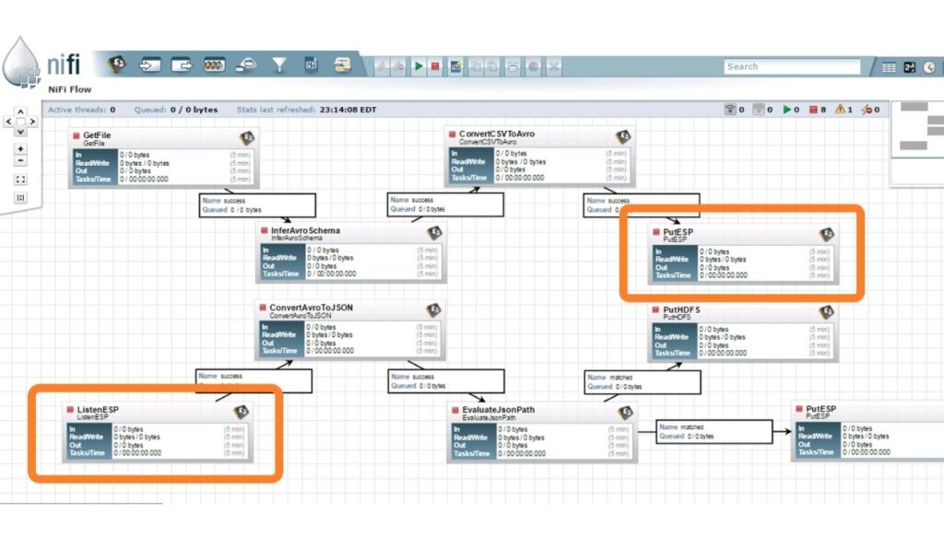Select the Output Port toolbar icon
The image size is (944, 560).
[182, 64]
